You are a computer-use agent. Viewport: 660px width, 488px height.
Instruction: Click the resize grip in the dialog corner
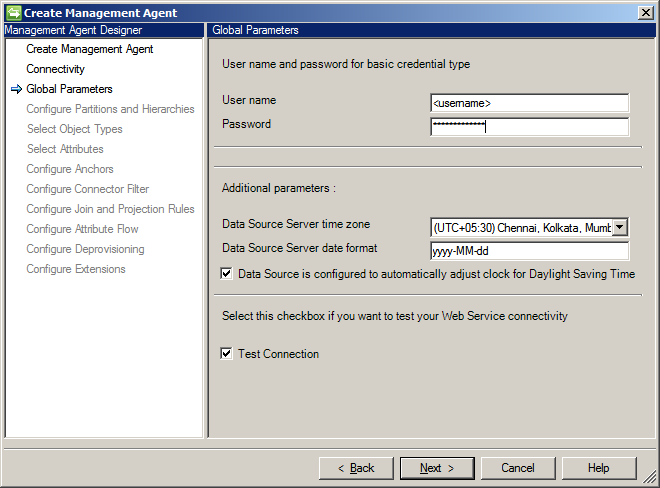[x=650, y=478]
